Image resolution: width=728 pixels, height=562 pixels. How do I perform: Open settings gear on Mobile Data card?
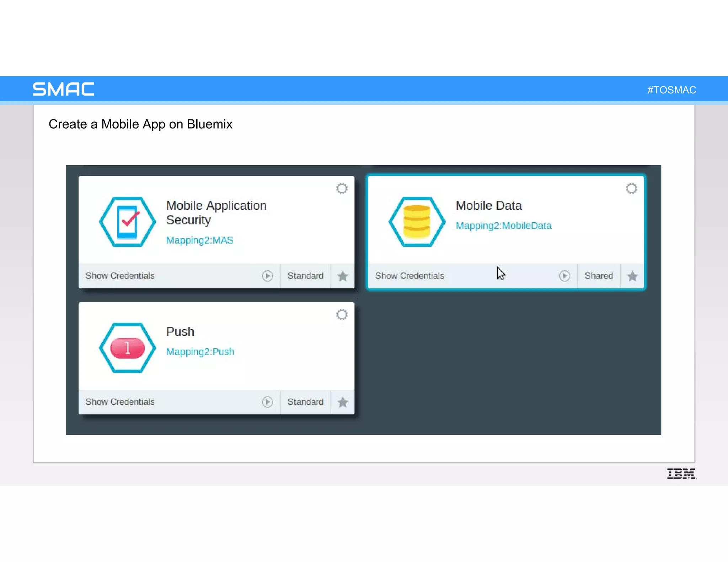pos(631,189)
